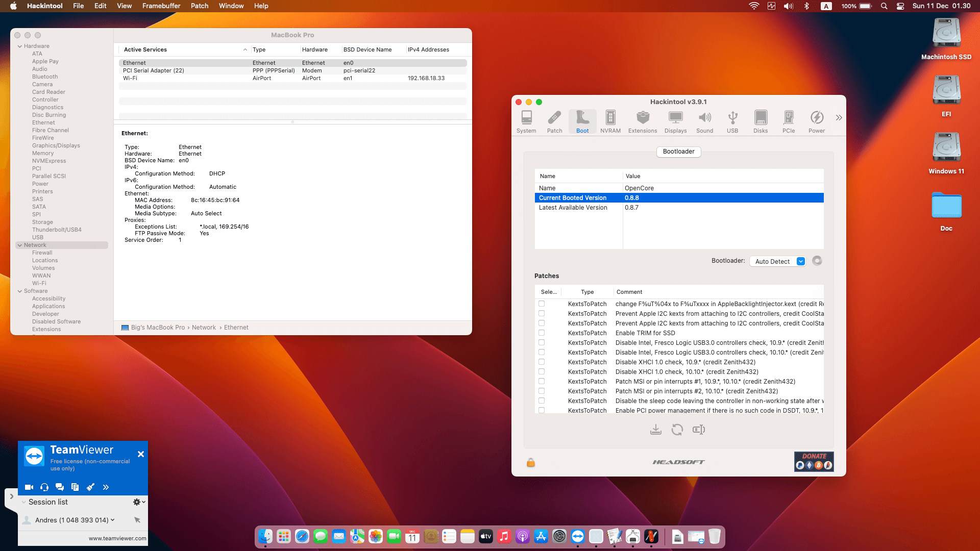This screenshot has width=980, height=551.
Task: Open the EFI drive on desktop
Action: coord(946,96)
